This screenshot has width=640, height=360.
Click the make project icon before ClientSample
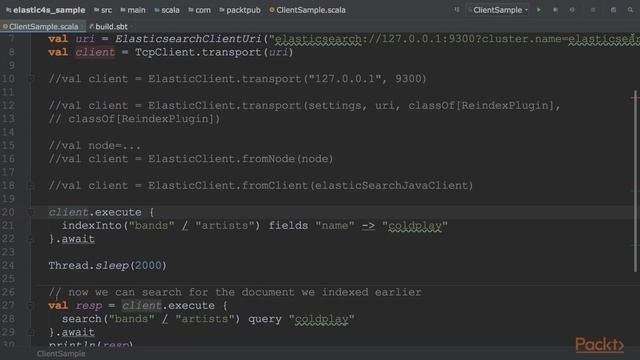coord(457,10)
